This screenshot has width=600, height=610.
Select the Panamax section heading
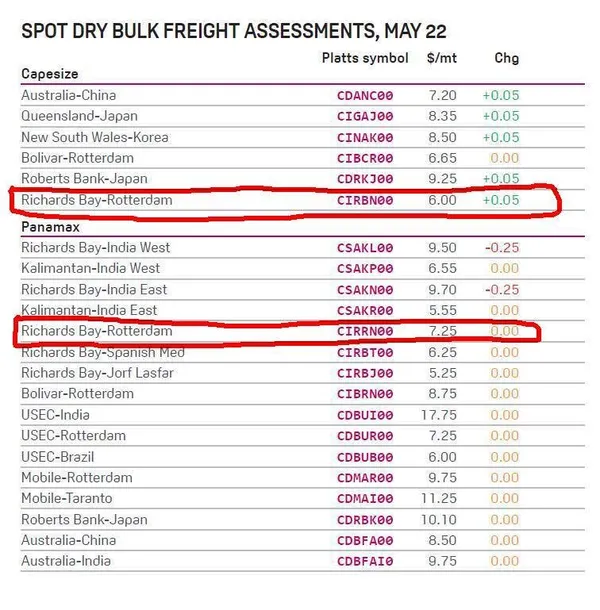pyautogui.click(x=51, y=227)
